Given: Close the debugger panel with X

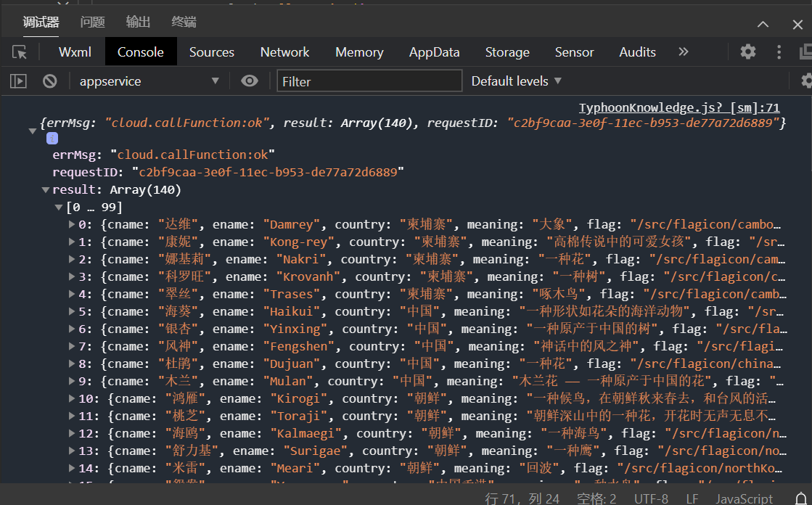Looking at the screenshot, I should pos(797,25).
